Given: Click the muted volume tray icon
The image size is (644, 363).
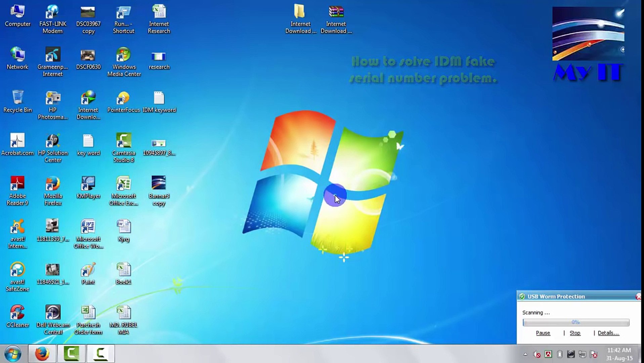Looking at the screenshot, I should coord(536,354).
